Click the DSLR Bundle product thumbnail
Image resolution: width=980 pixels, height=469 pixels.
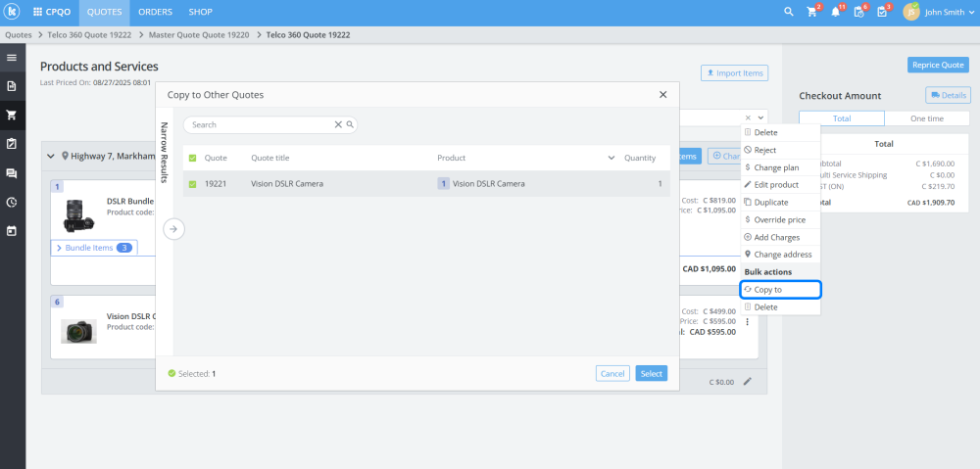tap(78, 216)
